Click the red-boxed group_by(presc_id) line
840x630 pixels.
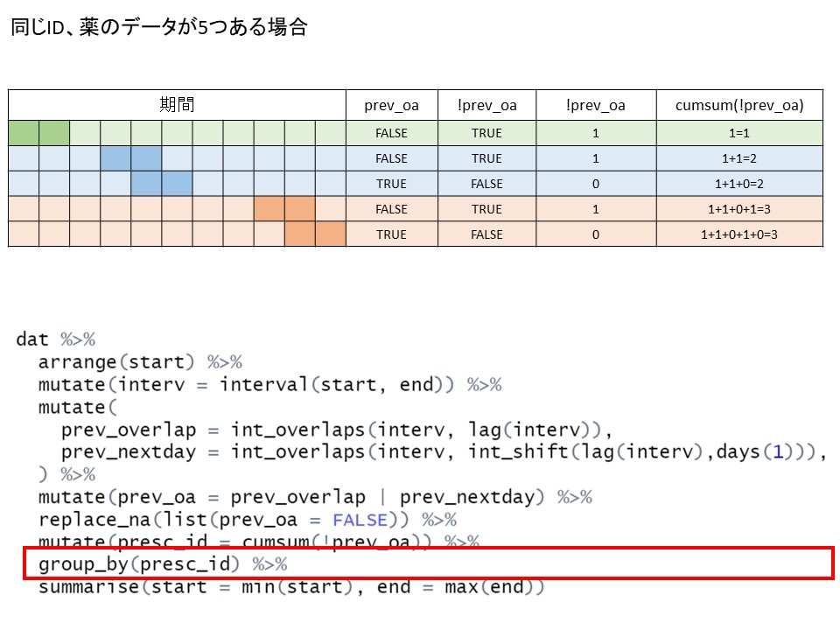pyautogui.click(x=162, y=563)
